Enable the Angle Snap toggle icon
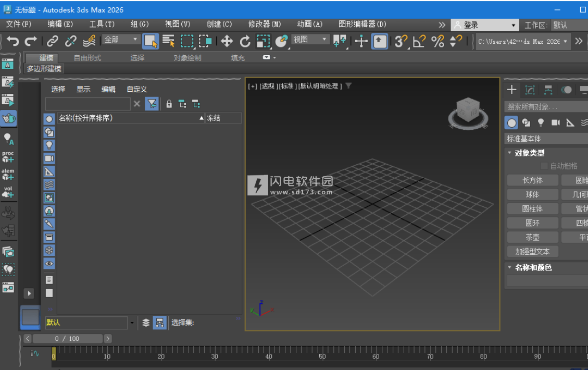This screenshot has height=370, width=588. tap(419, 41)
